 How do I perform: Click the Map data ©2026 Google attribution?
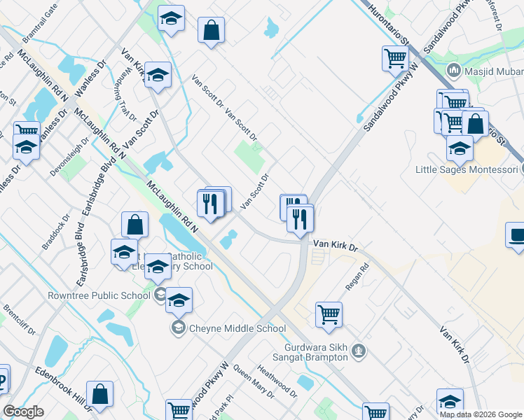click(x=481, y=415)
